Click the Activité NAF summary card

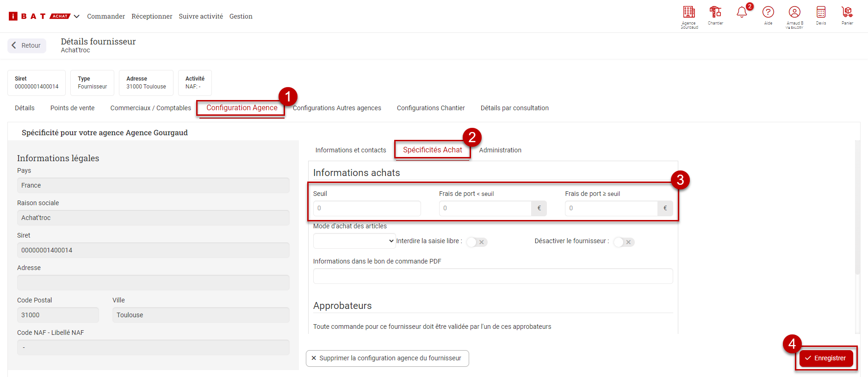point(195,83)
